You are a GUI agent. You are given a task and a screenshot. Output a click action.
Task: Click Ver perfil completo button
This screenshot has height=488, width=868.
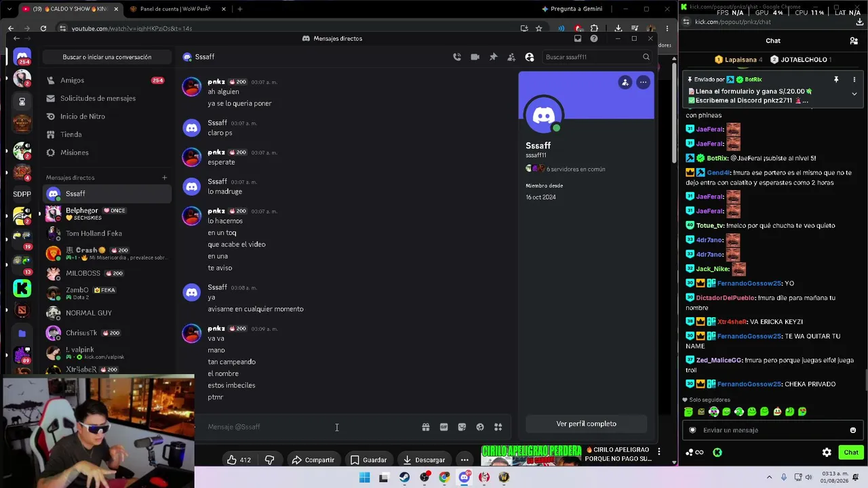[587, 424]
